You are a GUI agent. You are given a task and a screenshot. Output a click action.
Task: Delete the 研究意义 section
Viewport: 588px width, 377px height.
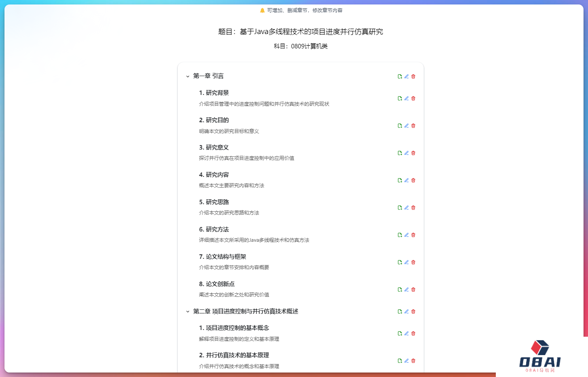click(x=413, y=153)
